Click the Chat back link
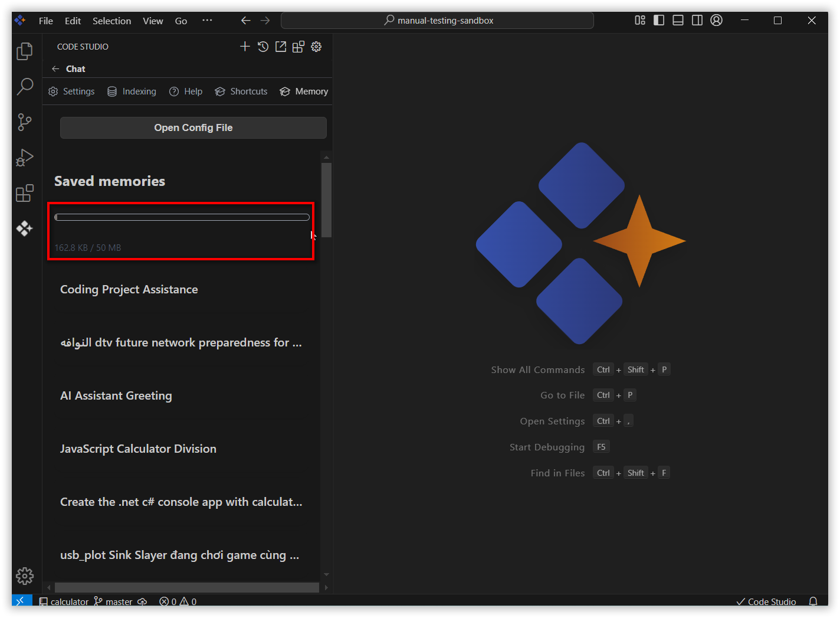Image resolution: width=840 pixels, height=618 pixels. click(76, 69)
